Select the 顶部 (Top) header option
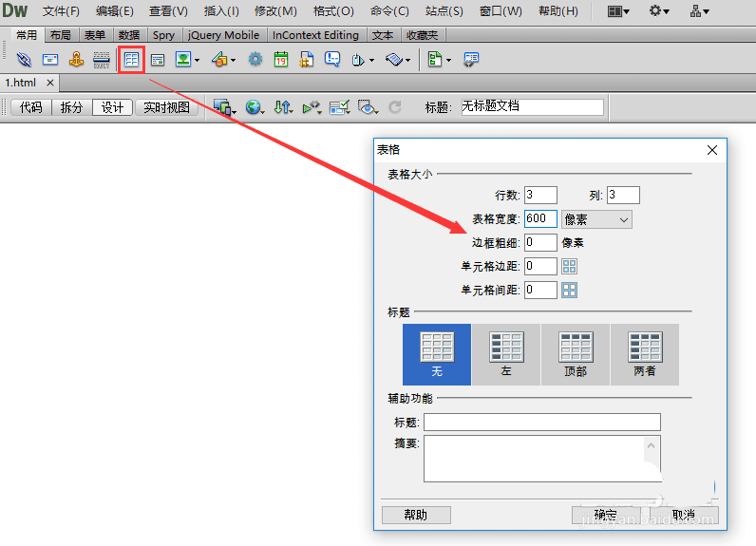 tap(576, 354)
